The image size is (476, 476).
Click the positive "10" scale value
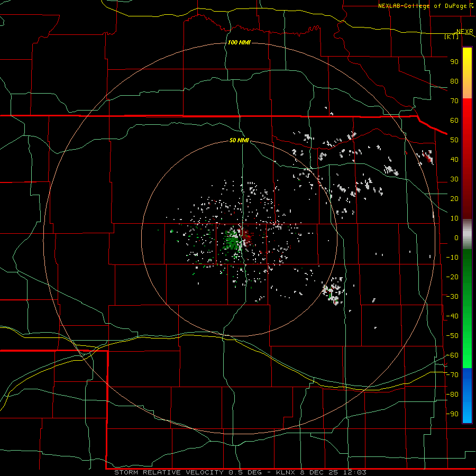click(x=454, y=218)
